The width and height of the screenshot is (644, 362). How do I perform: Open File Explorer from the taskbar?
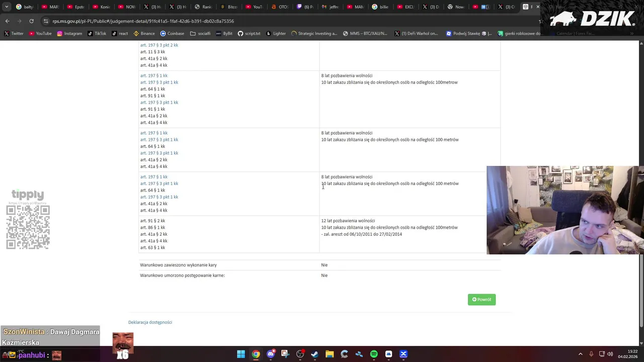[330, 354]
